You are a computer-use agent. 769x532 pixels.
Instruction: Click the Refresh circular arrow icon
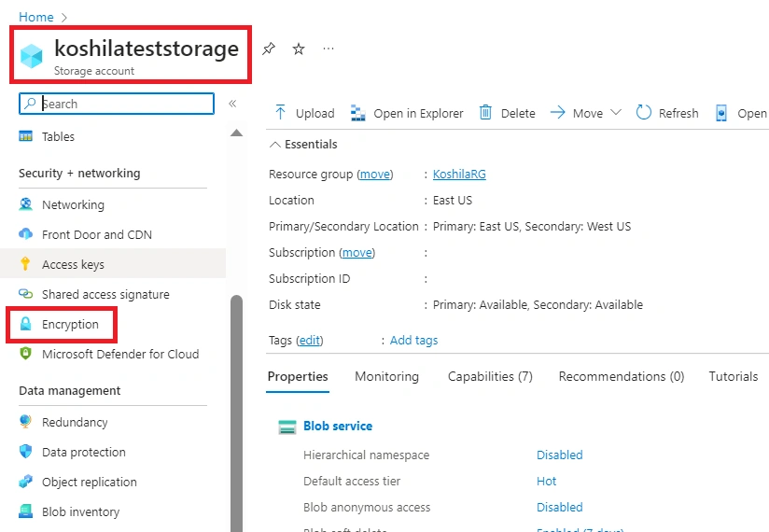[x=643, y=112]
